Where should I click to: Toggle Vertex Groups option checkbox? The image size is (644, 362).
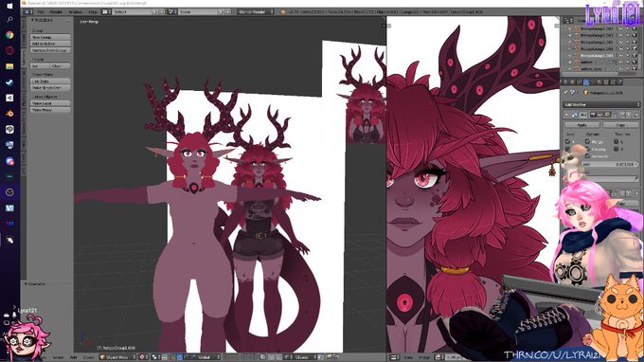tap(587, 155)
